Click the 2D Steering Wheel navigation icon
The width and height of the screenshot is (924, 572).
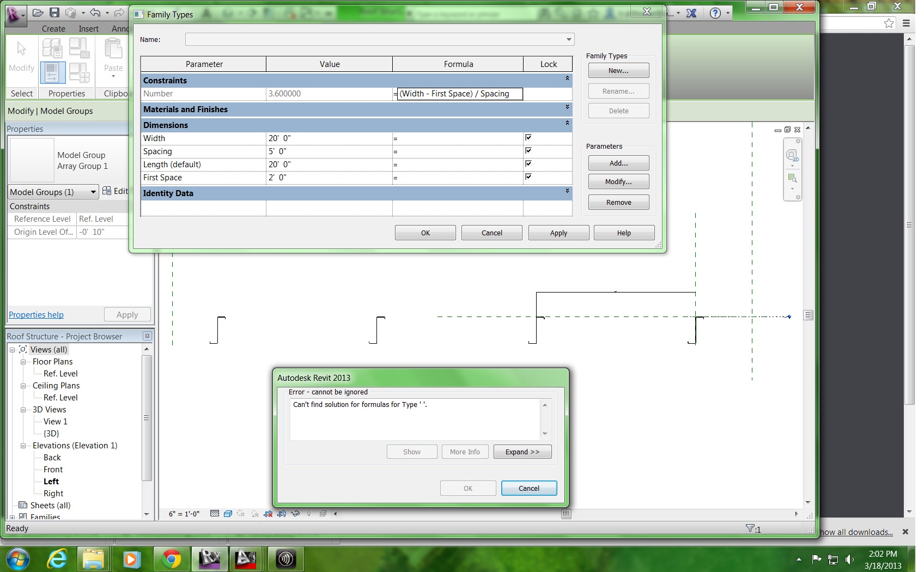tap(792, 155)
